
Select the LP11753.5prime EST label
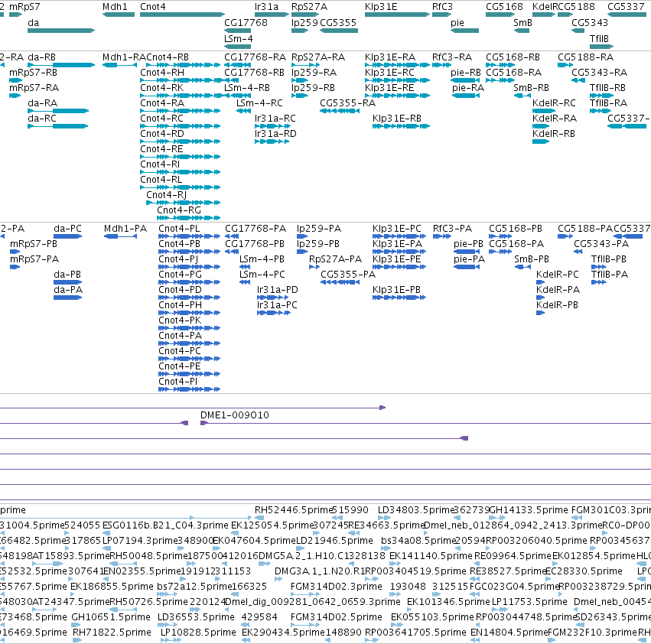[x=529, y=601]
